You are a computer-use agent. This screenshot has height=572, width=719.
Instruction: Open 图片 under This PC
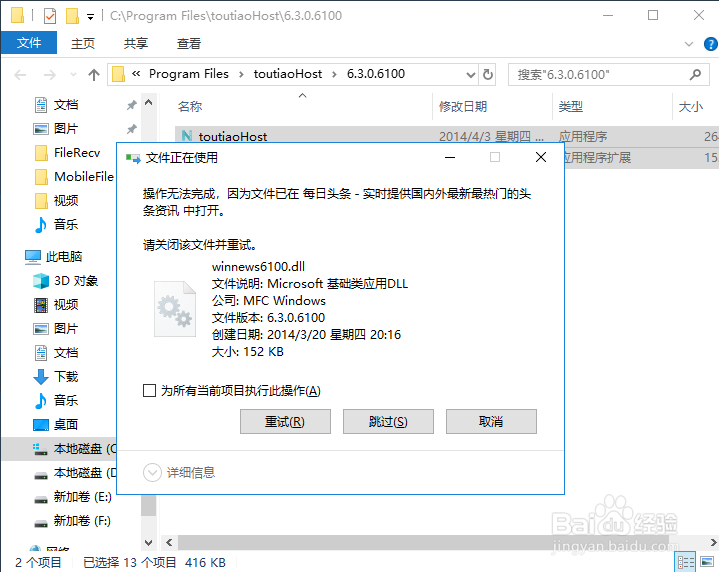coord(66,328)
